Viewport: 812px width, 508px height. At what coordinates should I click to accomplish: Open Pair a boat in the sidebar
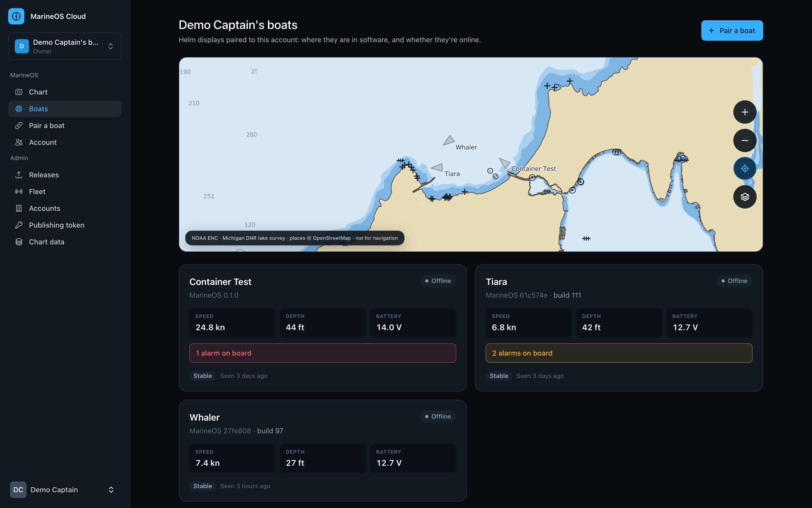(x=65, y=125)
